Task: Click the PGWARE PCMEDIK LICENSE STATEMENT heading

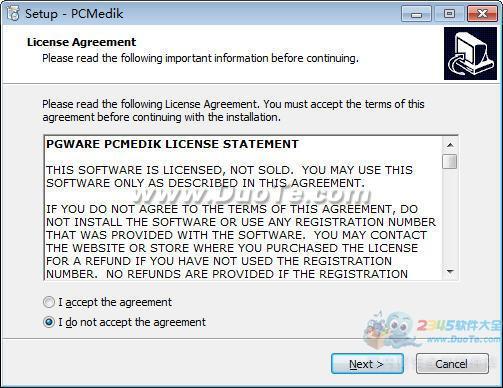Action: [172, 144]
